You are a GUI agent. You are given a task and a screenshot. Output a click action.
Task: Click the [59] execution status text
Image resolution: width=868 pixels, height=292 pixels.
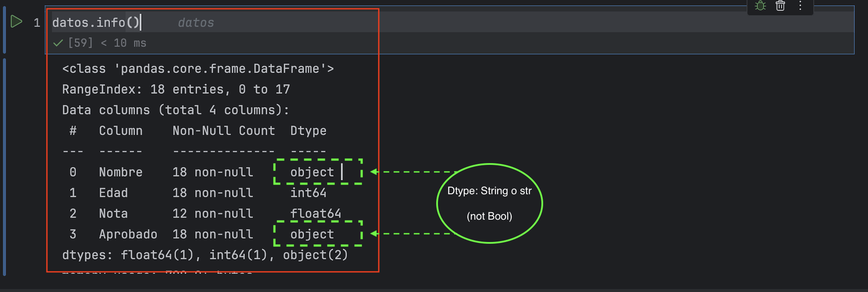(x=81, y=43)
